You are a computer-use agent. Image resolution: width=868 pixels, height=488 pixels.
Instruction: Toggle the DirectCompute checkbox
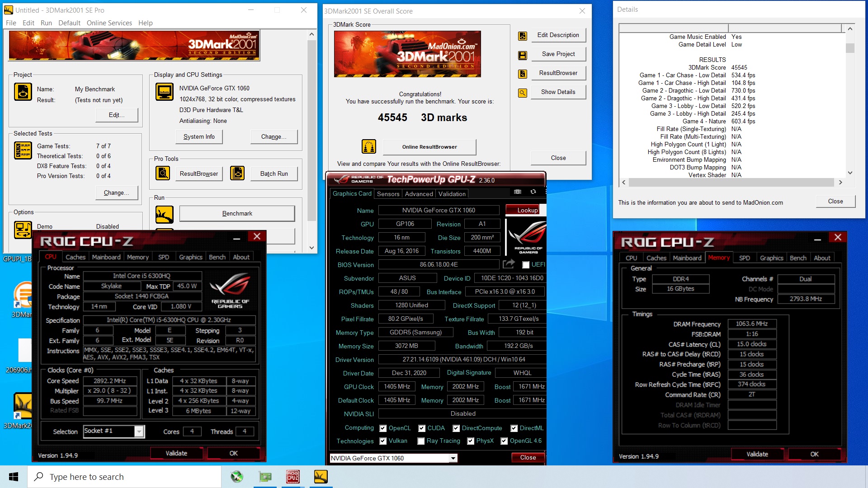click(456, 428)
